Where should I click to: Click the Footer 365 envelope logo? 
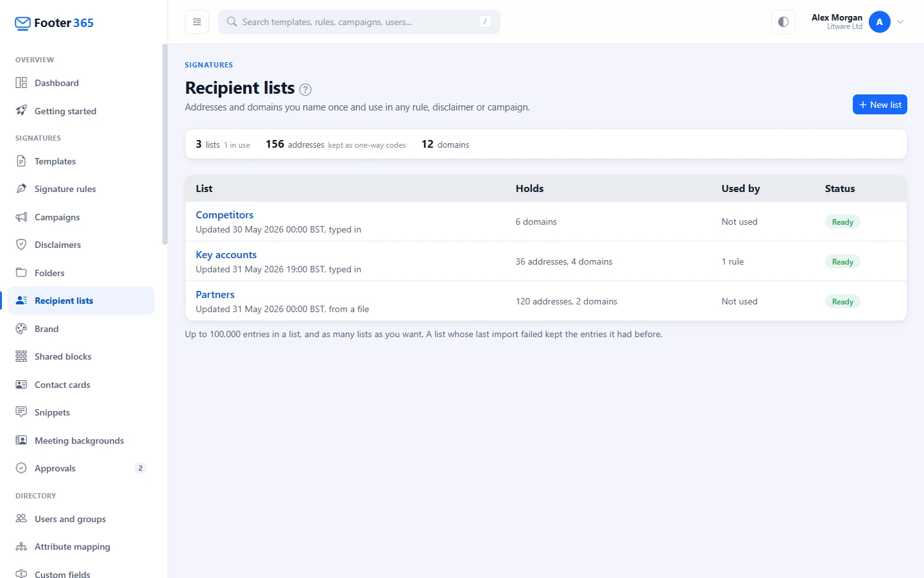tap(22, 23)
